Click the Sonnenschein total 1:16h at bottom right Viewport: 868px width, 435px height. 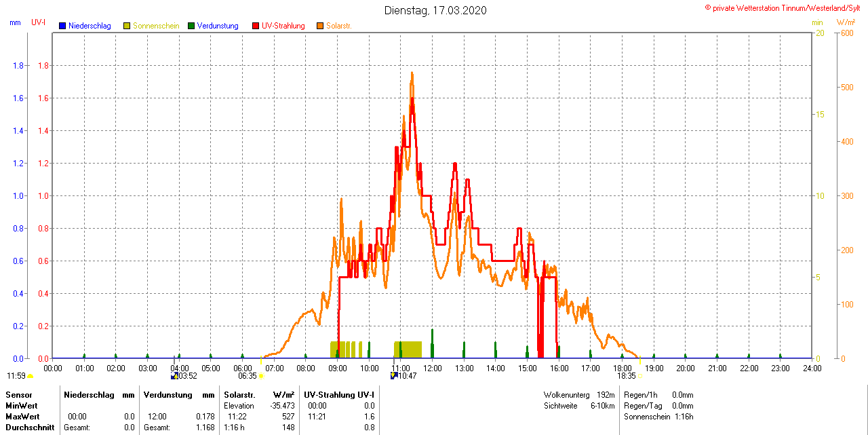click(684, 417)
